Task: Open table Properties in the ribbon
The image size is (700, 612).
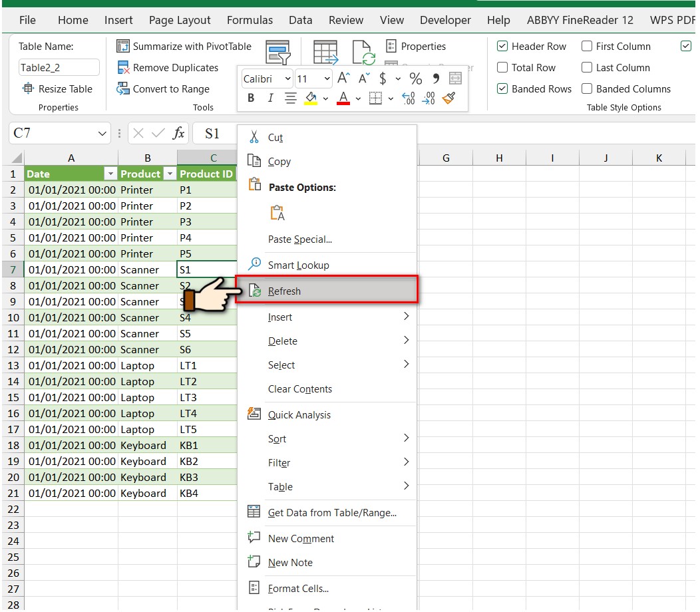Action: tap(416, 46)
